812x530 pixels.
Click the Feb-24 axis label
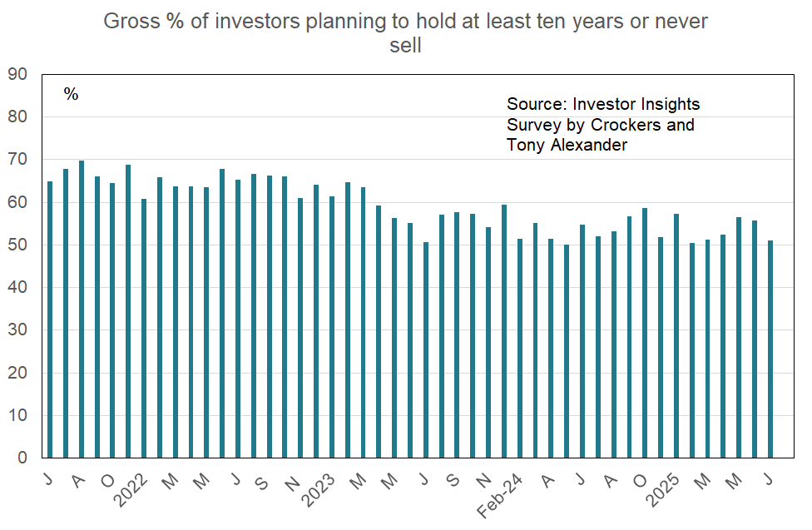point(500,495)
